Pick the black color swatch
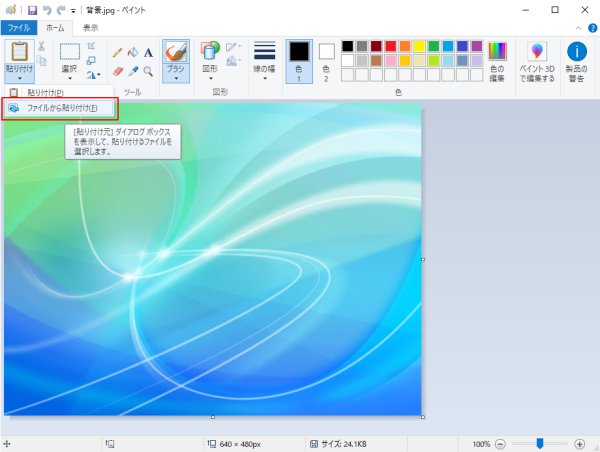The height and width of the screenshot is (452, 600). coord(347,46)
